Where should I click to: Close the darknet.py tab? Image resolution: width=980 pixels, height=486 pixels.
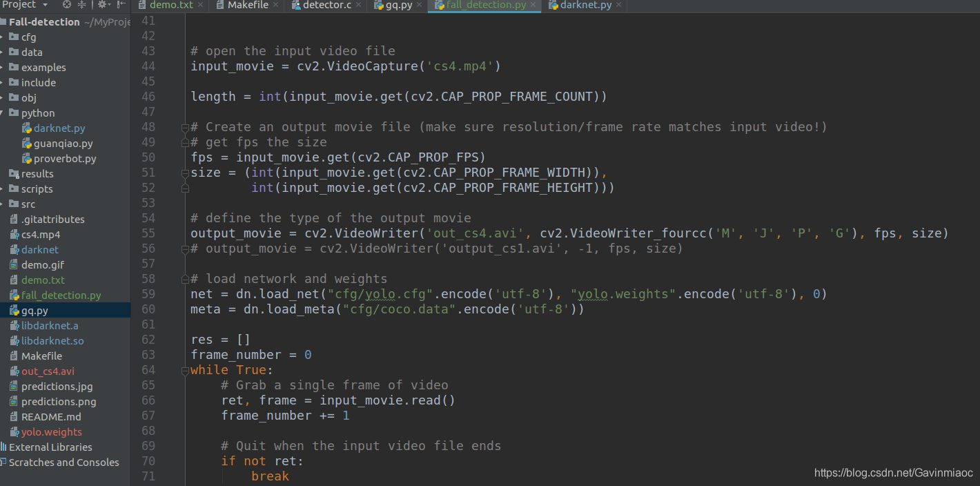pyautogui.click(x=618, y=5)
